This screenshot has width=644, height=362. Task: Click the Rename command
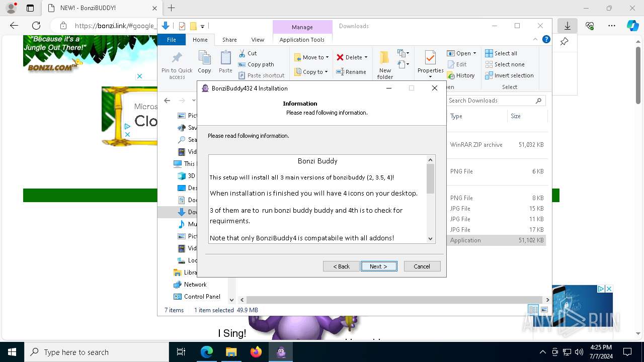pyautogui.click(x=351, y=72)
